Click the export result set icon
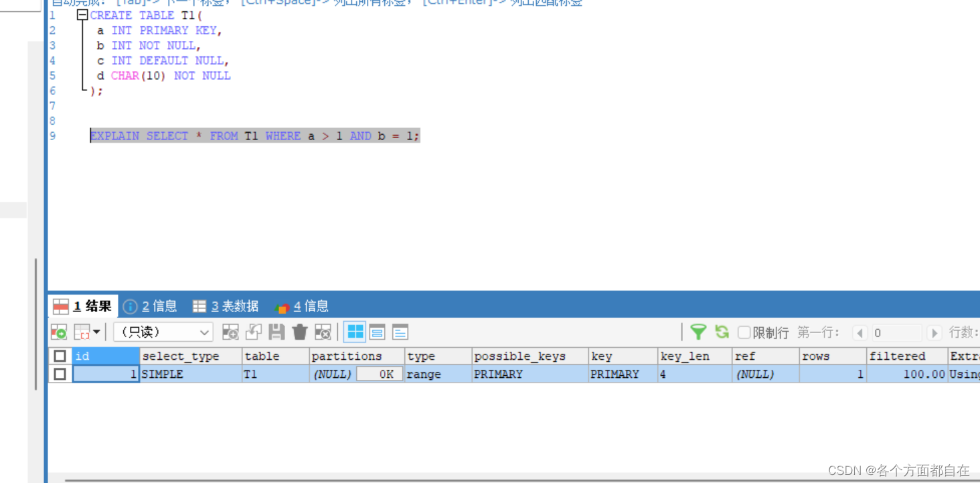The image size is (980, 483). tap(59, 332)
